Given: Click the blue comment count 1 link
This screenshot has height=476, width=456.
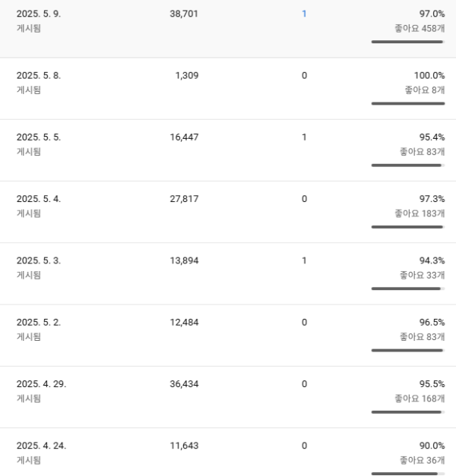Looking at the screenshot, I should click(304, 14).
